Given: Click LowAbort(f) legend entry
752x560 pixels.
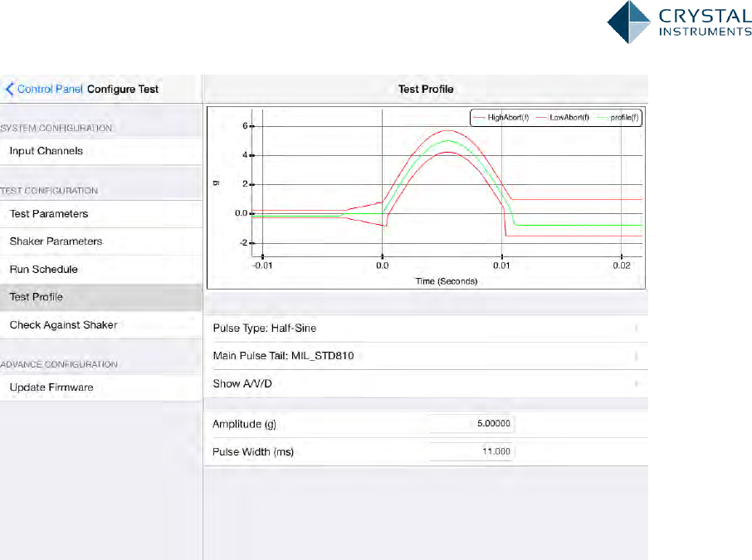Looking at the screenshot, I should (x=563, y=118).
